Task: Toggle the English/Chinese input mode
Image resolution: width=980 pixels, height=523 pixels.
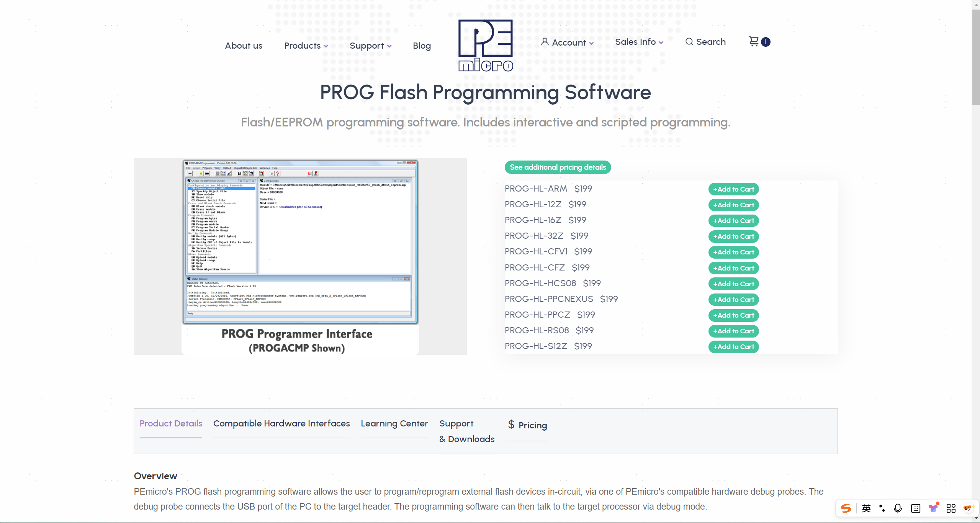Action: [866, 508]
